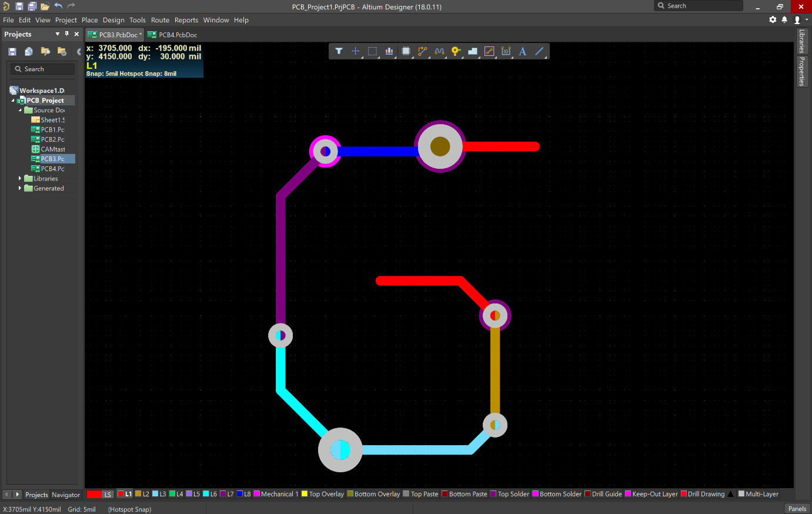
Task: Click the Place Via tool icon
Action: tap(456, 51)
